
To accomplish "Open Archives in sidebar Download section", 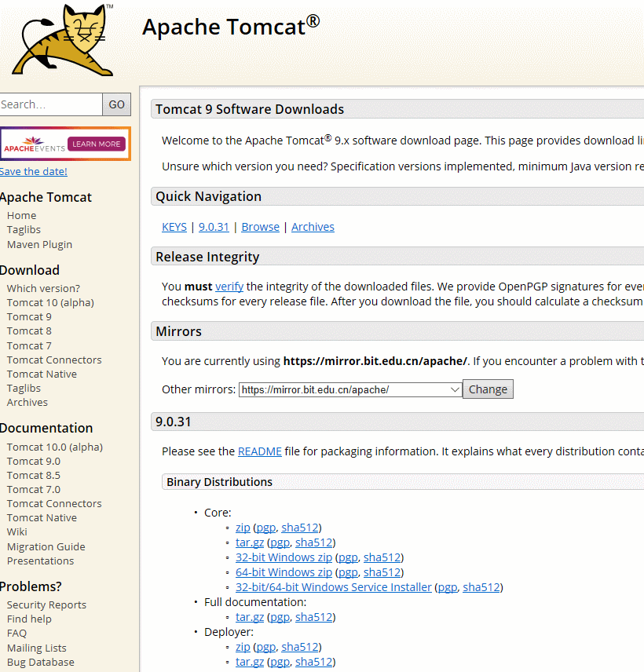I will (x=27, y=403).
